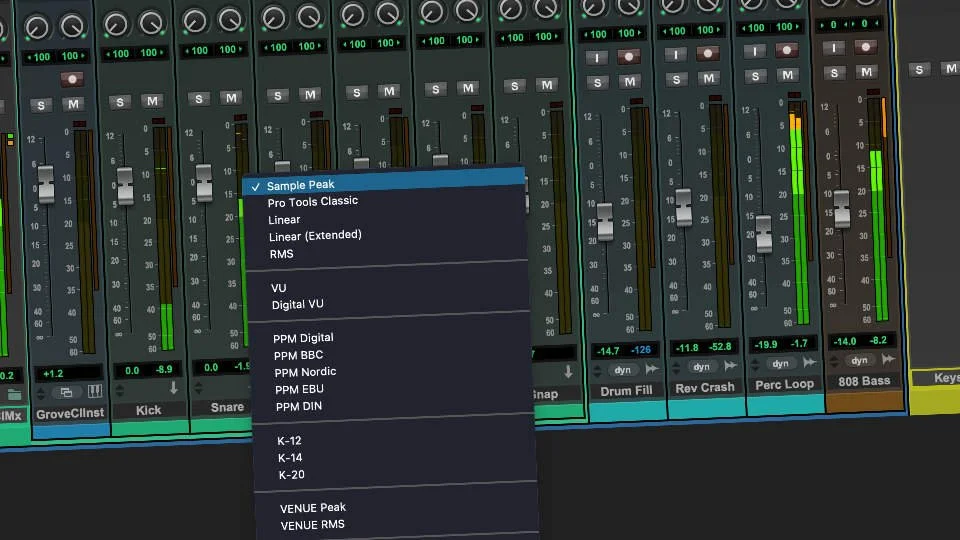Click up/down stepper arrows on Perc Loop
960x540 pixels.
click(755, 365)
